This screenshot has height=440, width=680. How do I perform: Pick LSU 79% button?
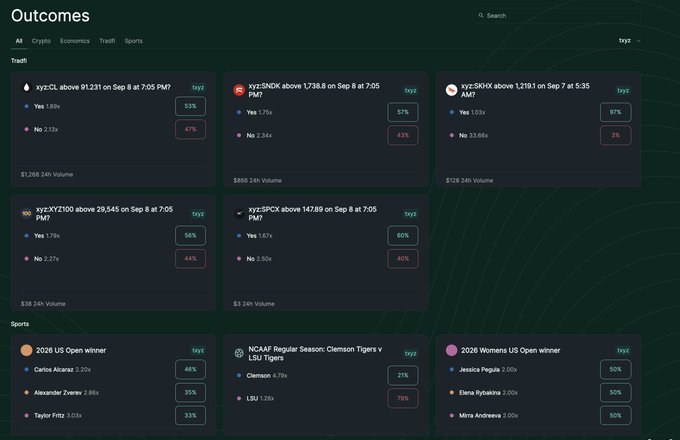tap(403, 398)
